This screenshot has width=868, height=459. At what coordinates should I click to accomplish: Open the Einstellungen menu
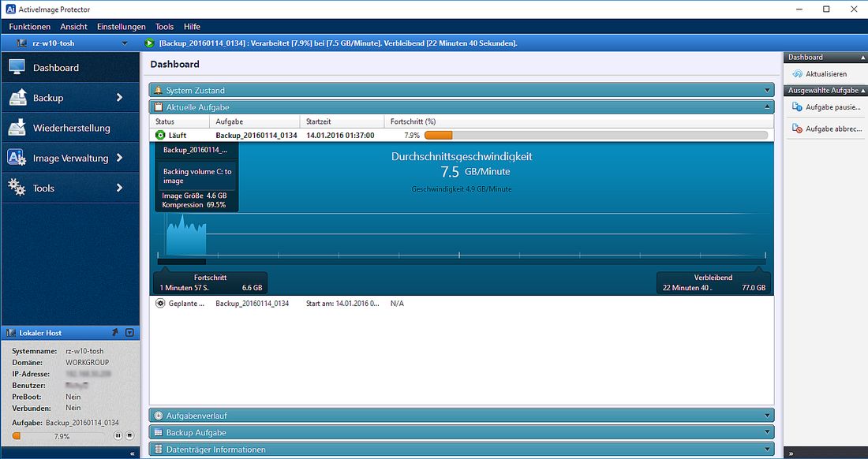[122, 27]
